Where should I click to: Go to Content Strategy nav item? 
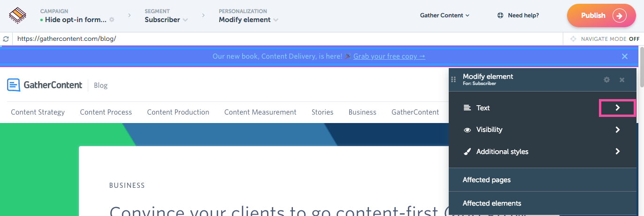pos(38,112)
